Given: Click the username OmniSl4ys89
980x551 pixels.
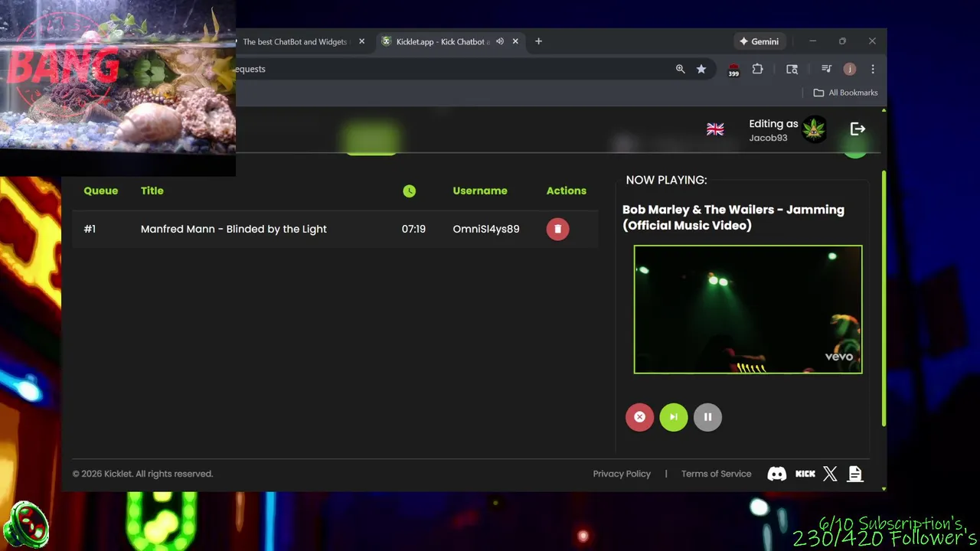Looking at the screenshot, I should pyautogui.click(x=486, y=229).
